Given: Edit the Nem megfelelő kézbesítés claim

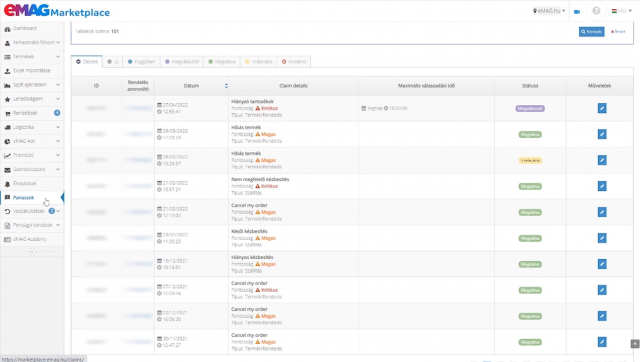Looking at the screenshot, I should tap(602, 186).
